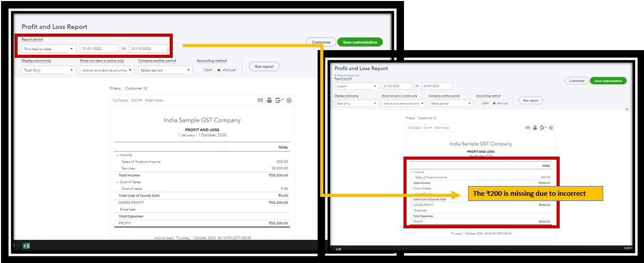Click the email icon in the year-to-date report
The height and width of the screenshot is (263, 644).
pyautogui.click(x=261, y=100)
